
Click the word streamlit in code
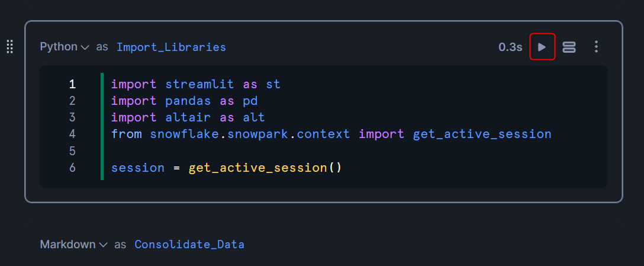pyautogui.click(x=199, y=84)
